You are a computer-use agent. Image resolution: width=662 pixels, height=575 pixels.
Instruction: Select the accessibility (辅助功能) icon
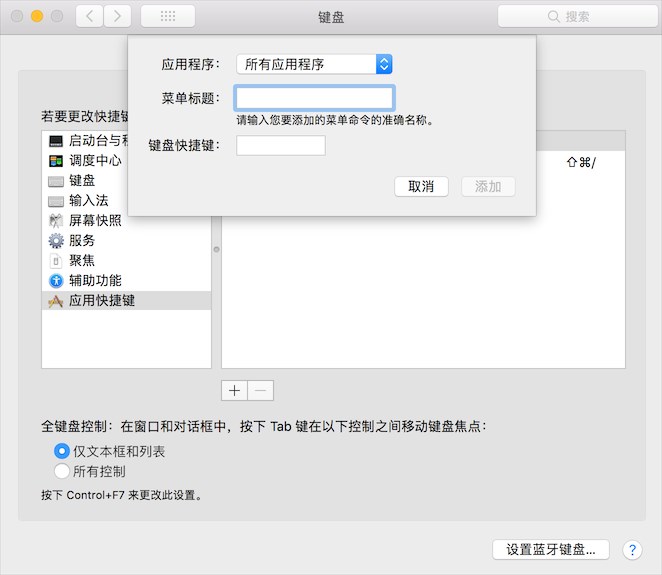(56, 281)
